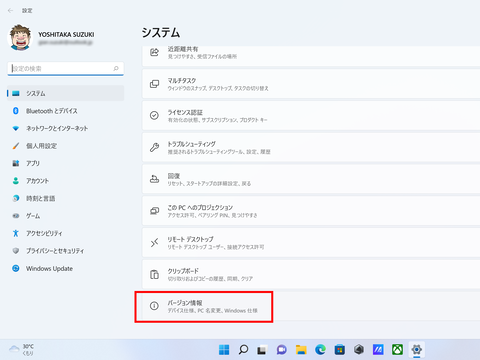Click the トラブルシューティング wrench icon

click(x=154, y=147)
